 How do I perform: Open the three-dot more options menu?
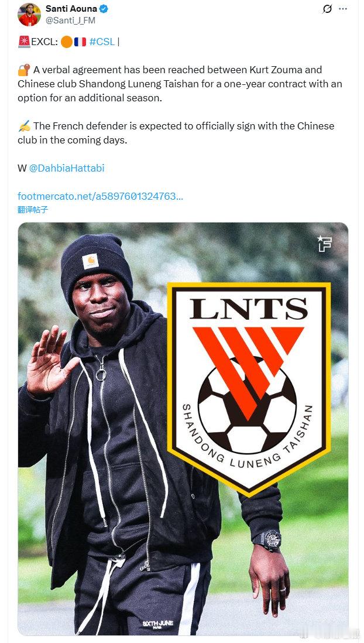(x=343, y=9)
